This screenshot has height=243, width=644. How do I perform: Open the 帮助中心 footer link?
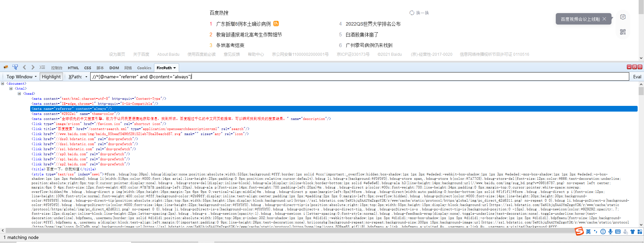pos(256,54)
